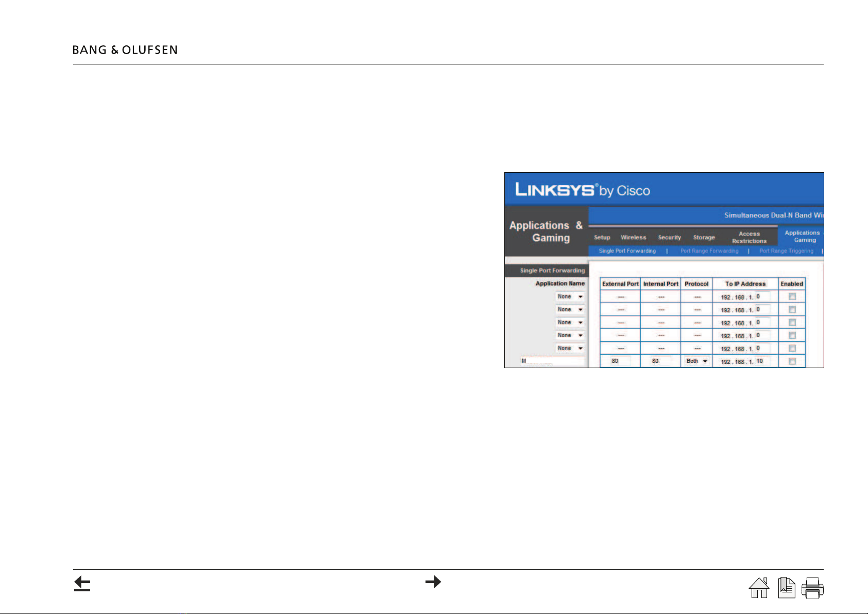Select the Applications Gaming tab
This screenshot has height=614, width=868.
tap(802, 236)
